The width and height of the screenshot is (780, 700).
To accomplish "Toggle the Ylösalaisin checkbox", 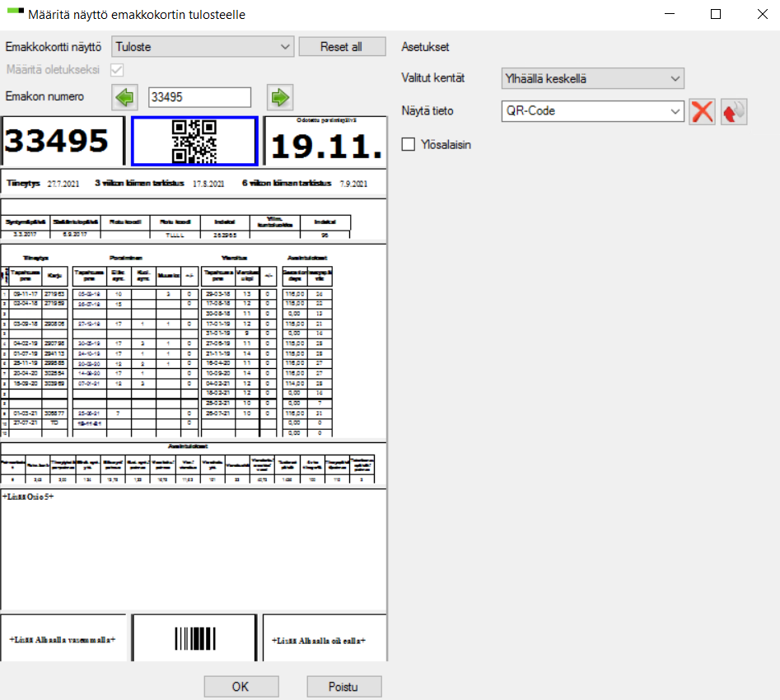I will coord(409,144).
